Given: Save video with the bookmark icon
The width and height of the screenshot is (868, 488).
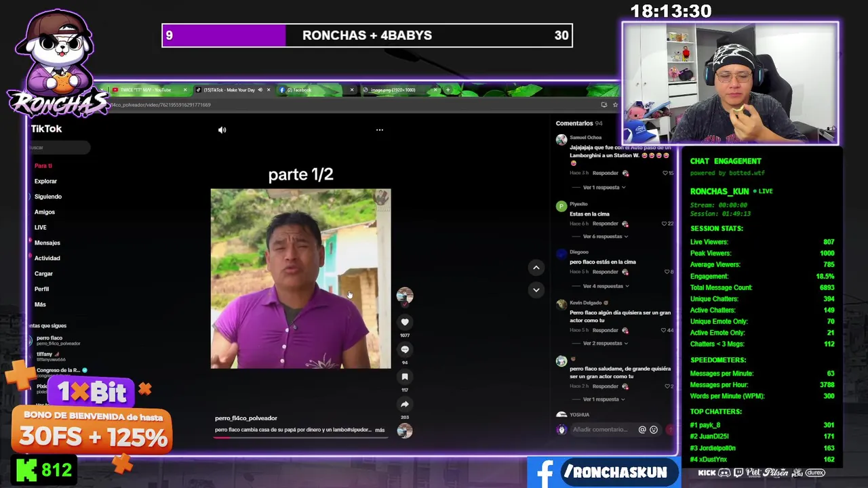Looking at the screenshot, I should coord(405,377).
